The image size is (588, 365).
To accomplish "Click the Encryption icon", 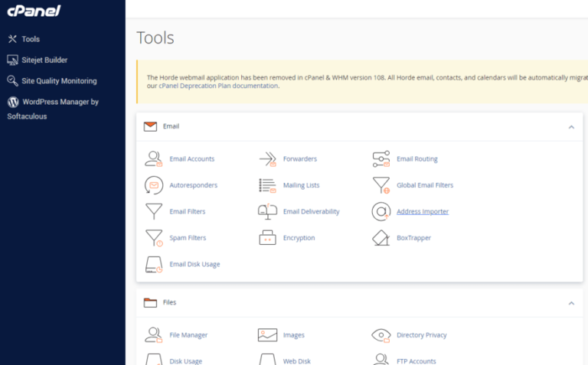I will 267,238.
